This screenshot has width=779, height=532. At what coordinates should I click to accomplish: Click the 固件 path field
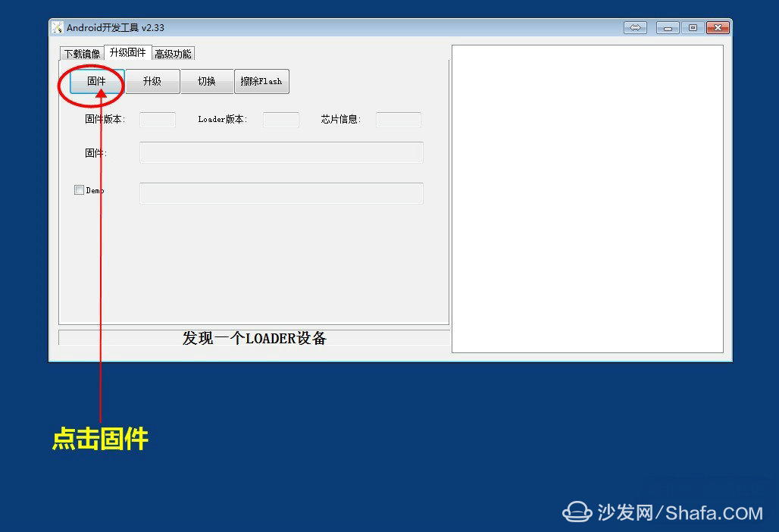281,152
